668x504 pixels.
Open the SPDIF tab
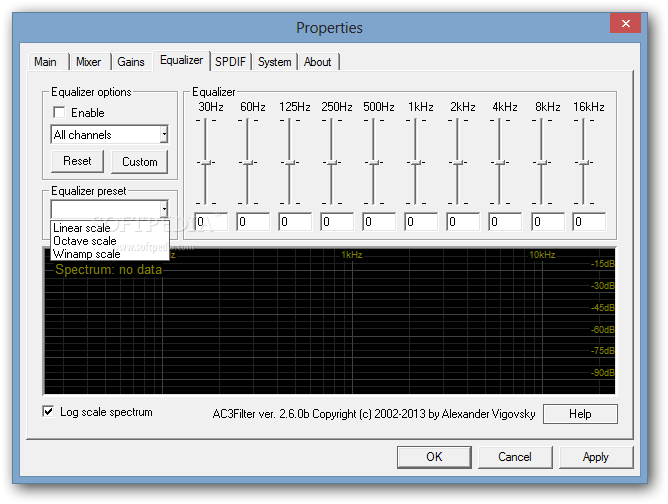(230, 62)
